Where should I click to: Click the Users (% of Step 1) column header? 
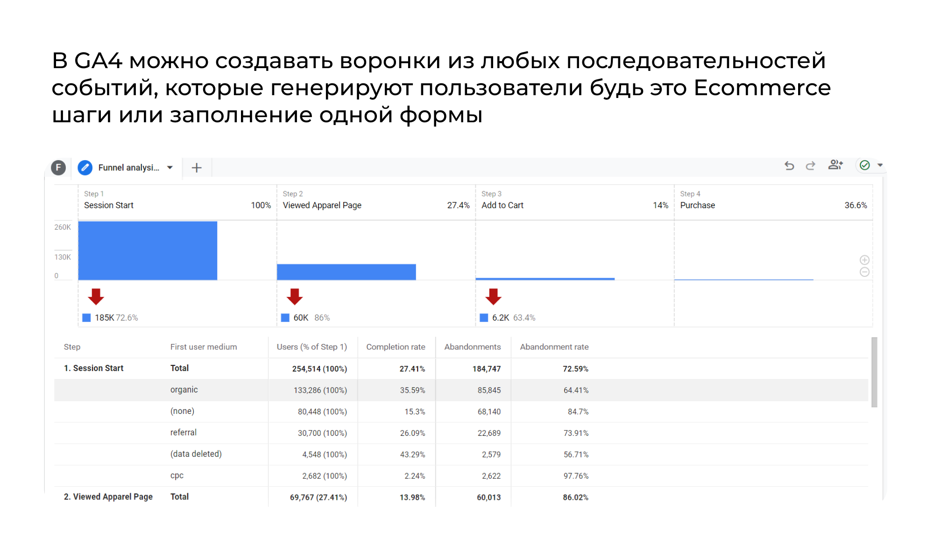pyautogui.click(x=311, y=347)
